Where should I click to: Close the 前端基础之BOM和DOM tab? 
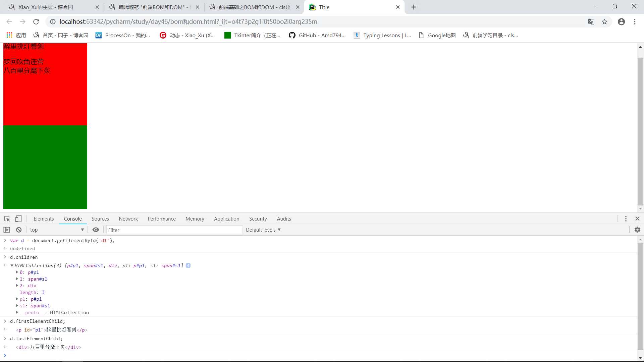point(298,7)
